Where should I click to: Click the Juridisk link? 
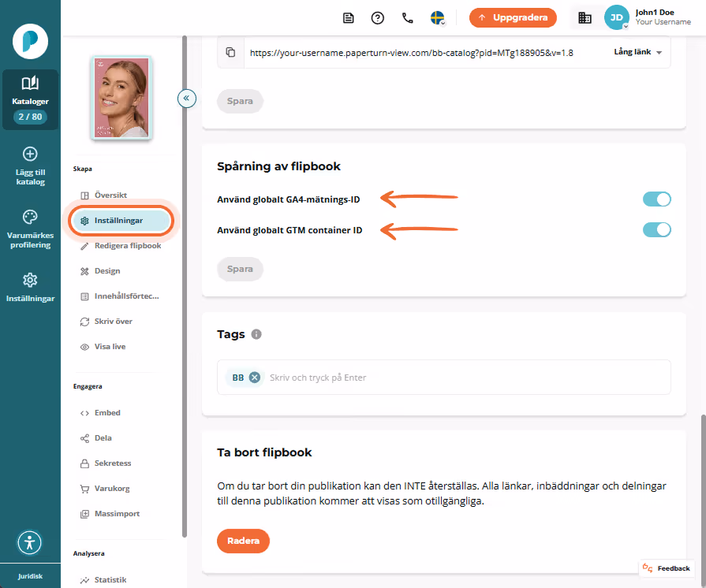coord(30,576)
